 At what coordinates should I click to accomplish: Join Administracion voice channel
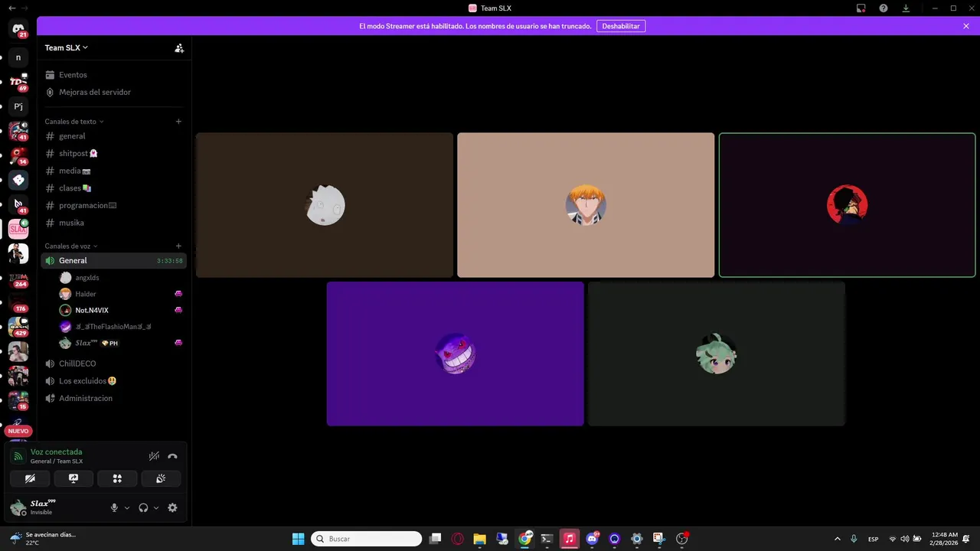[x=113, y=398]
